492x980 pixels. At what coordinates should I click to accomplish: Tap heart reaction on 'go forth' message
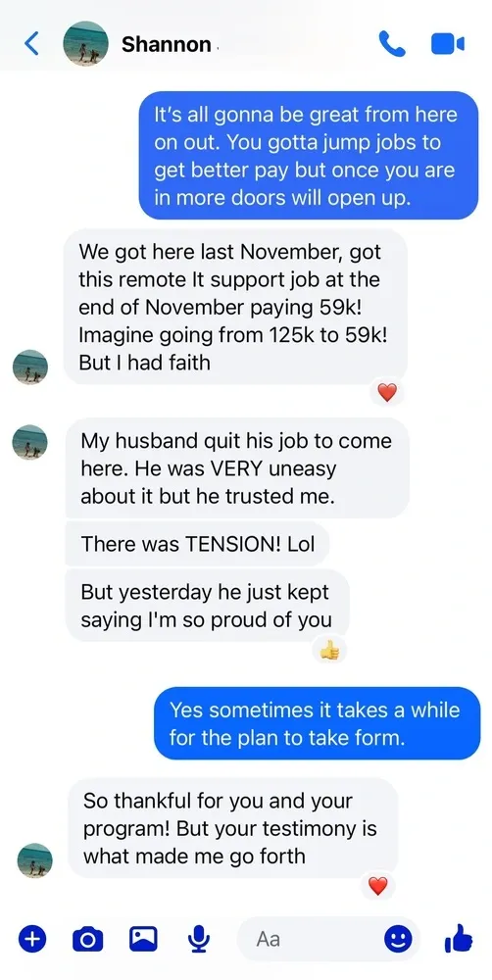[x=377, y=886]
